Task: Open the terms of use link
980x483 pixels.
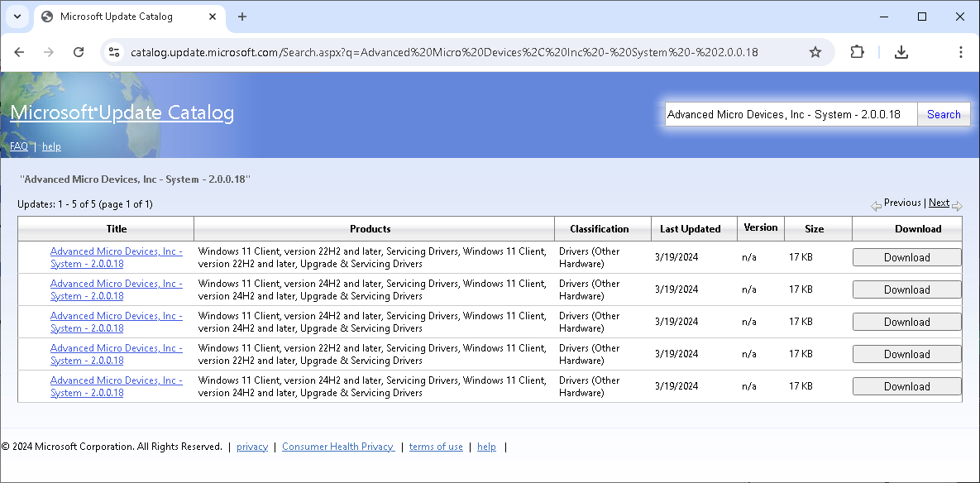Action: pos(436,447)
